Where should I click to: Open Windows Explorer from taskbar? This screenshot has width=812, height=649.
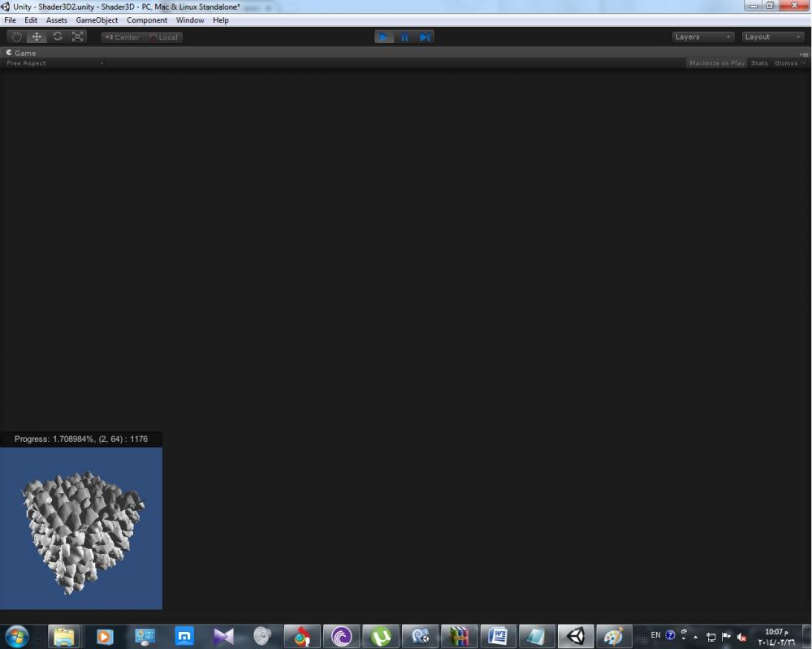(x=65, y=636)
